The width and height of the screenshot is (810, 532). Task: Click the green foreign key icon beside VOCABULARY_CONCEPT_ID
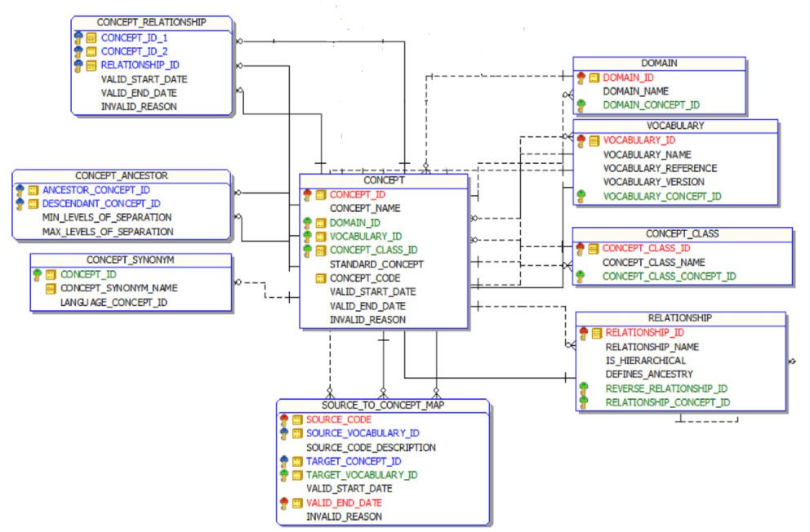tap(582, 196)
